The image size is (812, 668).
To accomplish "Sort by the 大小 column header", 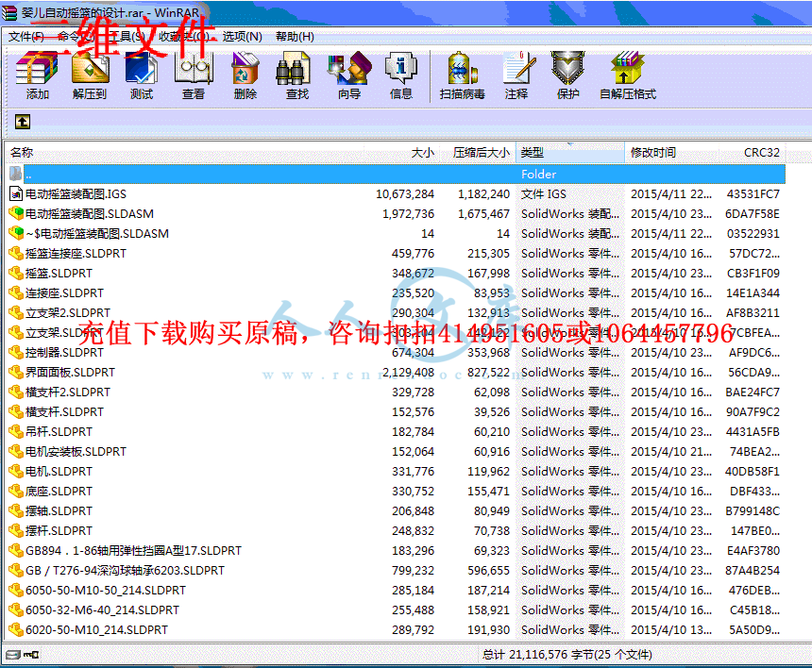I will (x=401, y=153).
